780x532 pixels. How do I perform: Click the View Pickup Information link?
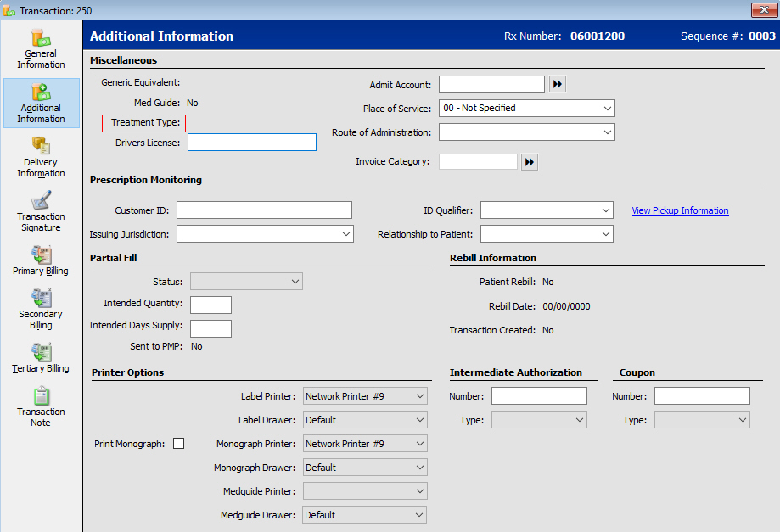tap(680, 210)
